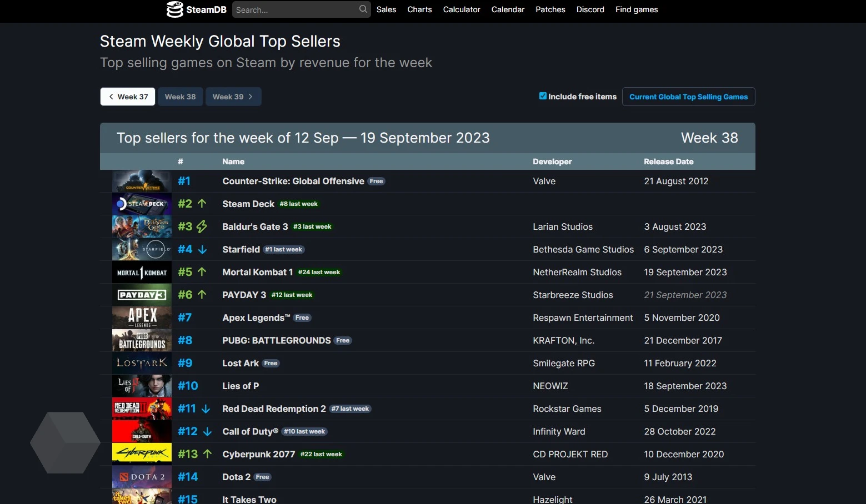This screenshot has height=504, width=866.
Task: Open PUBG: BATTLEGROUNDS name link
Action: click(277, 340)
